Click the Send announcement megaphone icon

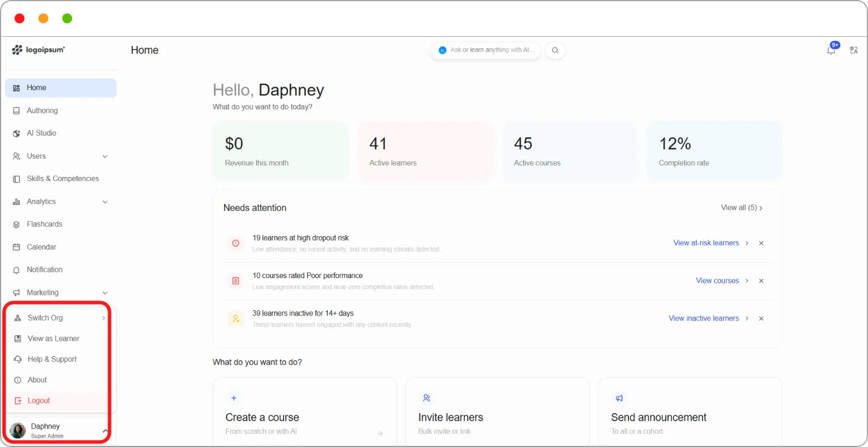[619, 398]
